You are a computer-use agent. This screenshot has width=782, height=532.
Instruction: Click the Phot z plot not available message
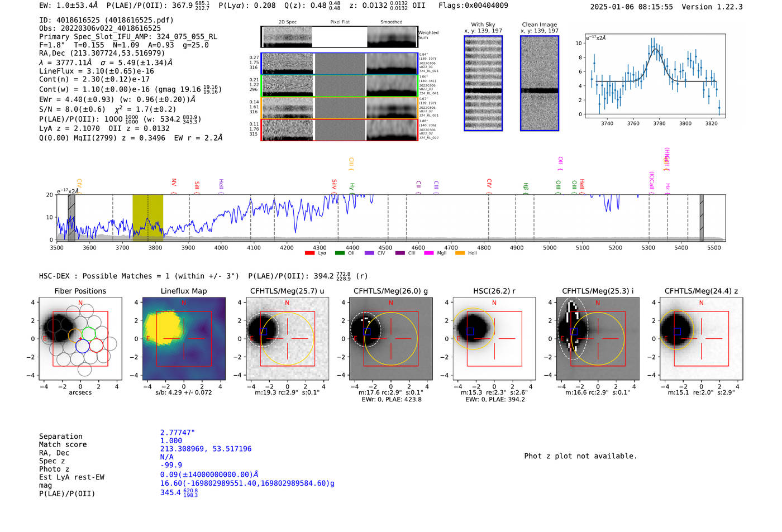[580, 456]
